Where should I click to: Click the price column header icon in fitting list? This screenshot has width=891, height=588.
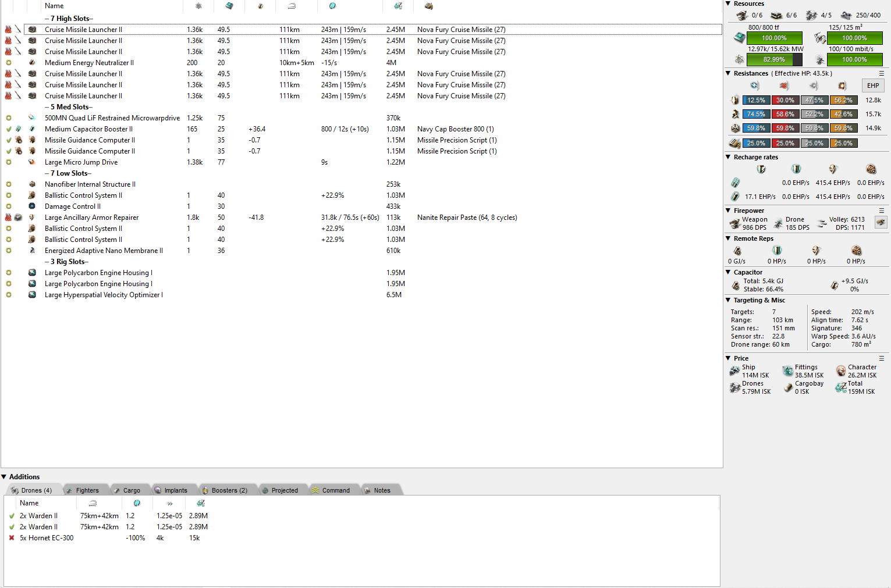[398, 6]
